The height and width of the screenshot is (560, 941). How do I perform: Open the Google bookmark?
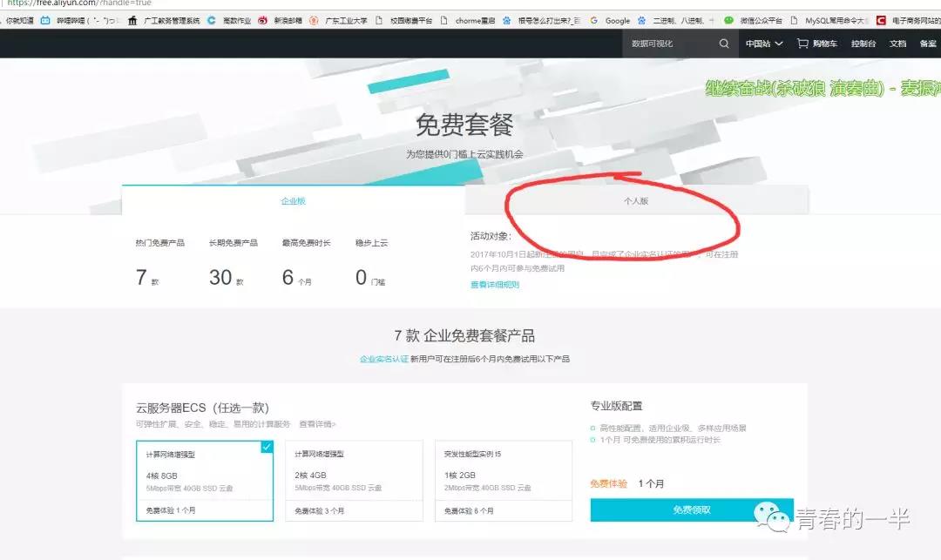[x=610, y=20]
